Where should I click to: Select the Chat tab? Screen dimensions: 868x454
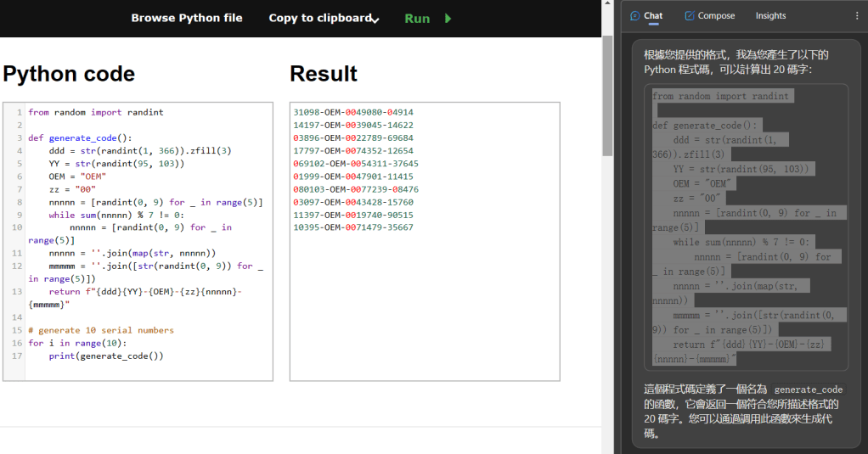coord(652,15)
